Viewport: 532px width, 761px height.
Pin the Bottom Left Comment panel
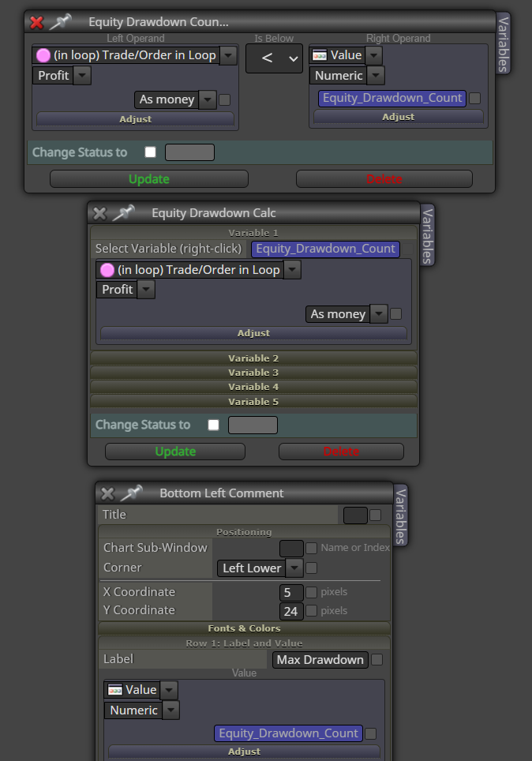pyautogui.click(x=132, y=493)
